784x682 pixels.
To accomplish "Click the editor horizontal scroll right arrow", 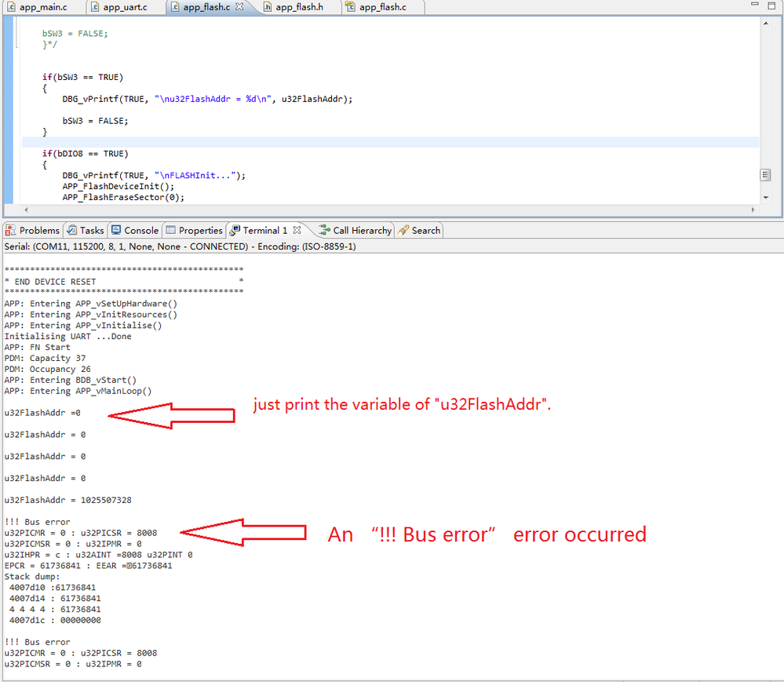I will click(753, 210).
